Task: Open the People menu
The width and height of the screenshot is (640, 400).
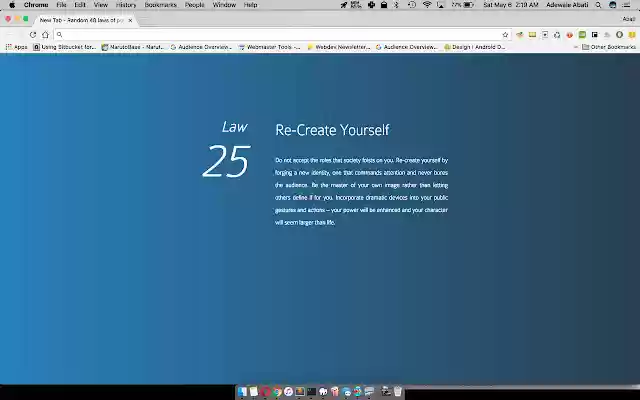Action: (x=194, y=5)
